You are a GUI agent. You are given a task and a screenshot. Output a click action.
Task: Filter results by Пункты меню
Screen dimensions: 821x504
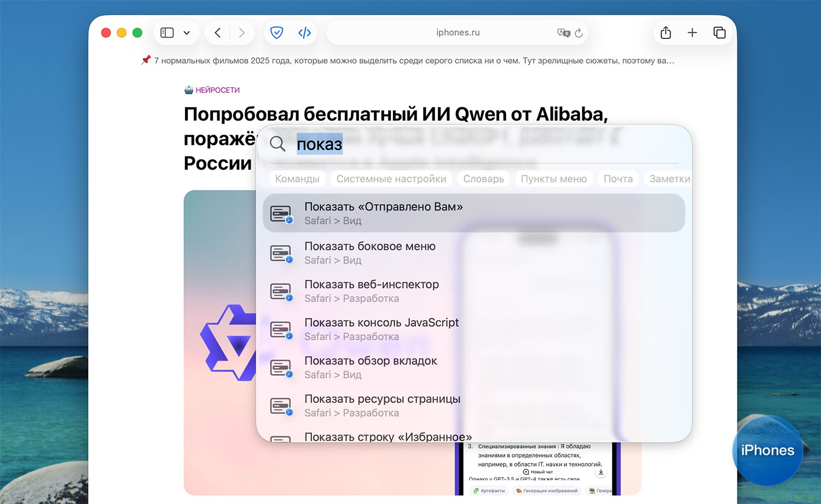coord(553,179)
